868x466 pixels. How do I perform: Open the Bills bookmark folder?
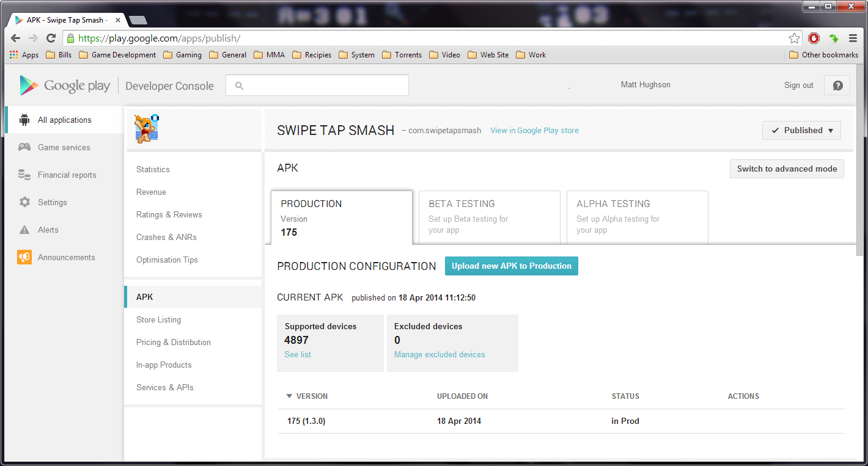pos(59,55)
